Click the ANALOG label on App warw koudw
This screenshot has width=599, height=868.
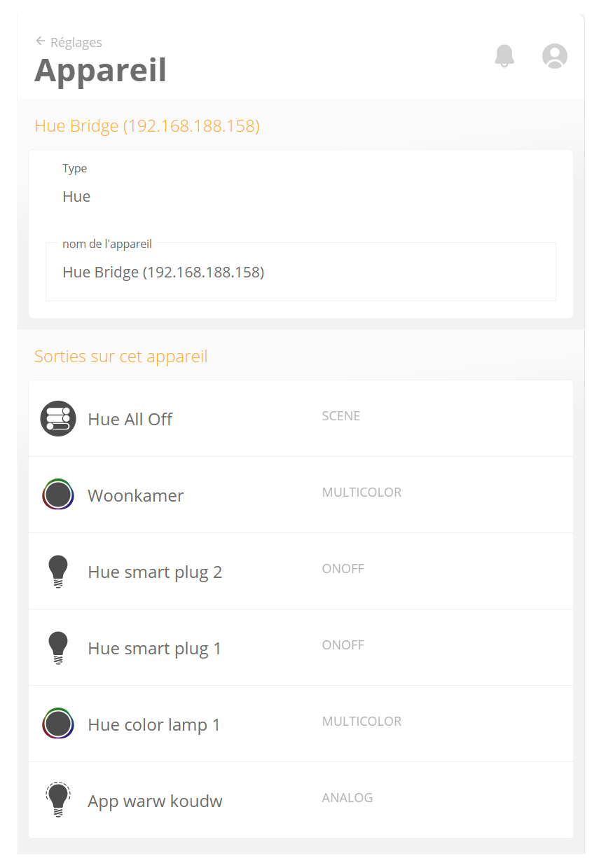pos(347,797)
